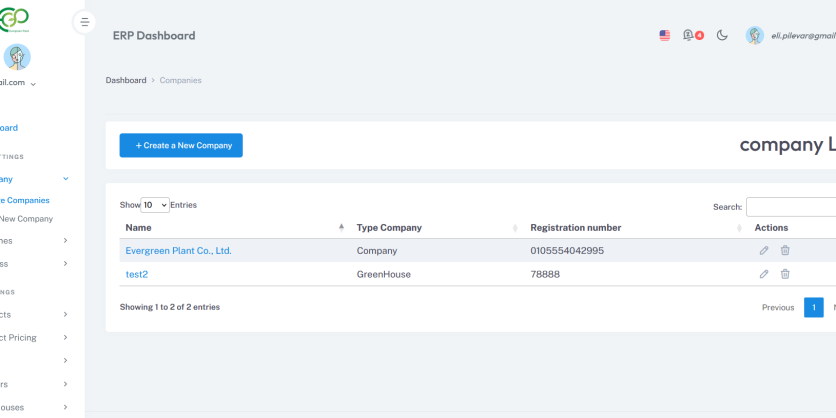The image size is (836, 418).
Task: Click the 78888 registration number cell
Action: click(x=545, y=275)
